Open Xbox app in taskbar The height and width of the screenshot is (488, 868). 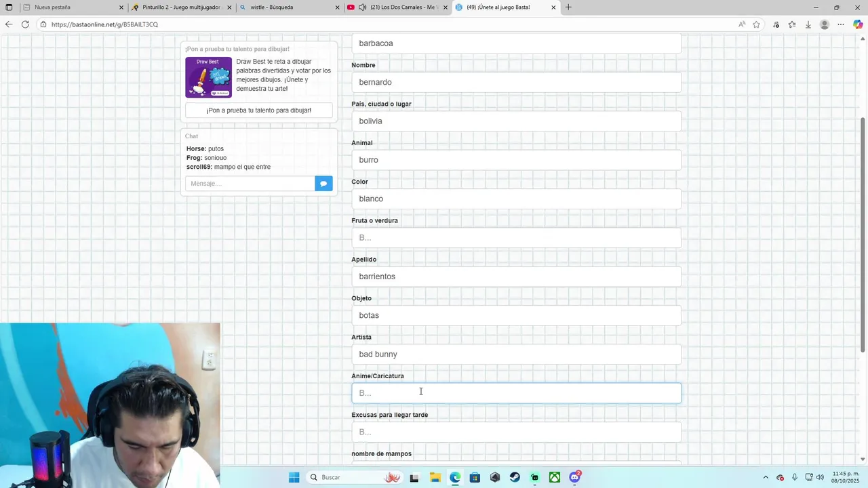pos(555,477)
